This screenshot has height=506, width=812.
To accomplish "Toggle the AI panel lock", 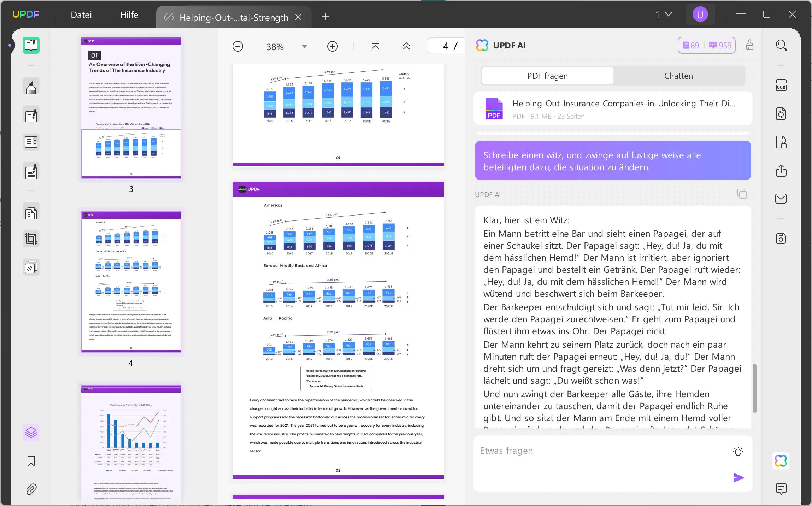I will [x=751, y=45].
